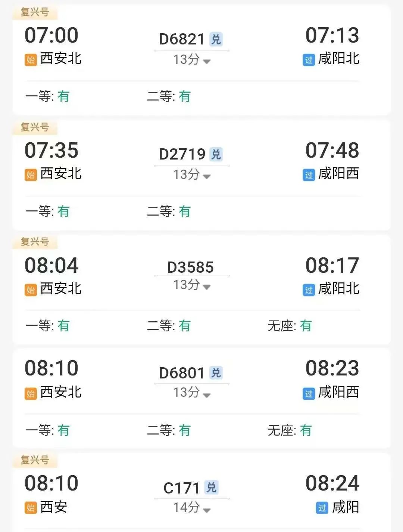403x532 pixels.
Task: Expand the 14分 duration arrow for C171
Action: (207, 510)
